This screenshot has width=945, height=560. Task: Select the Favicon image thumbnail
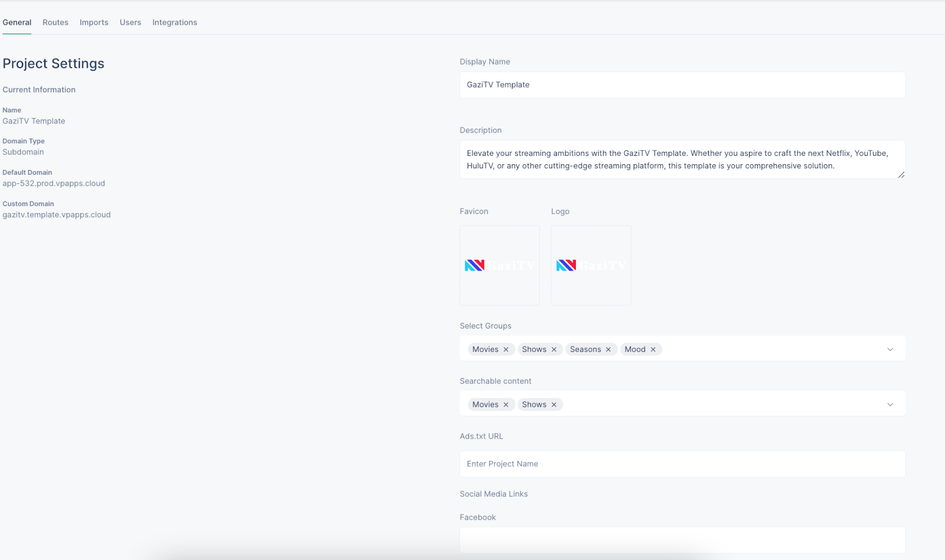pyautogui.click(x=500, y=265)
